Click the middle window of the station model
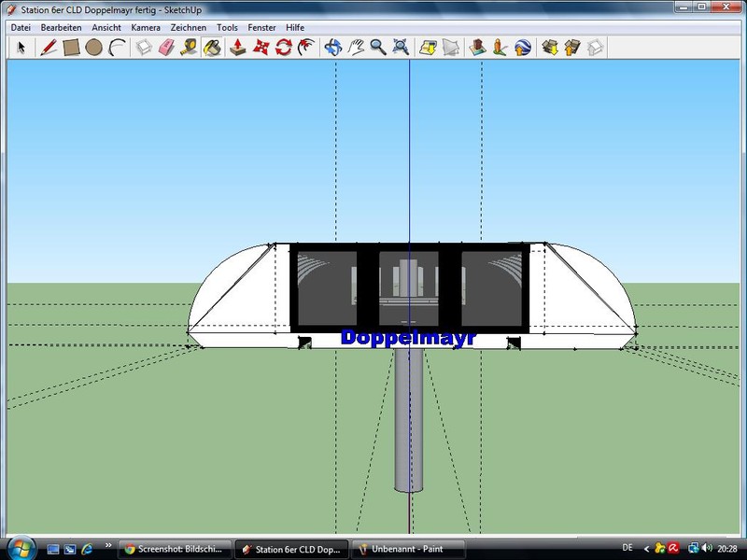 (x=409, y=288)
